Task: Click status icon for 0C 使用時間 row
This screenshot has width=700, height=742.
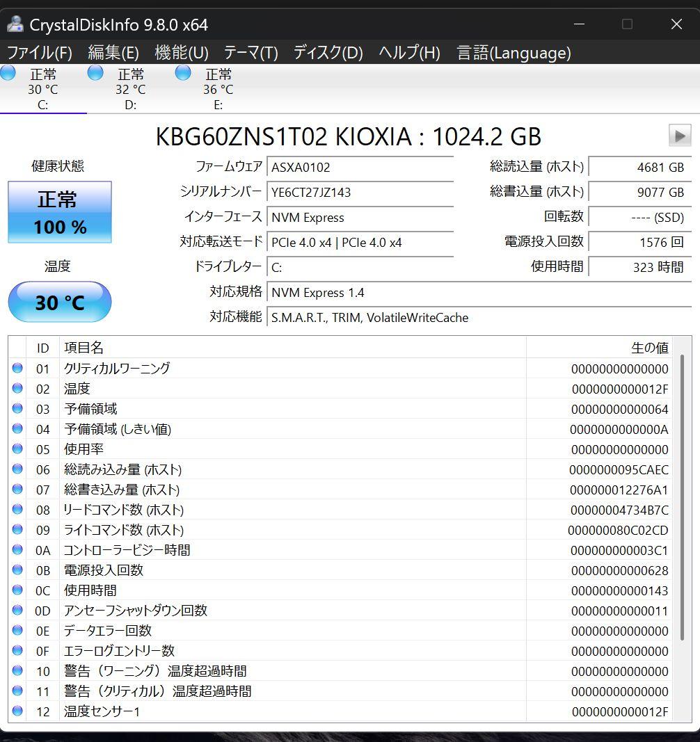Action: click(x=17, y=590)
